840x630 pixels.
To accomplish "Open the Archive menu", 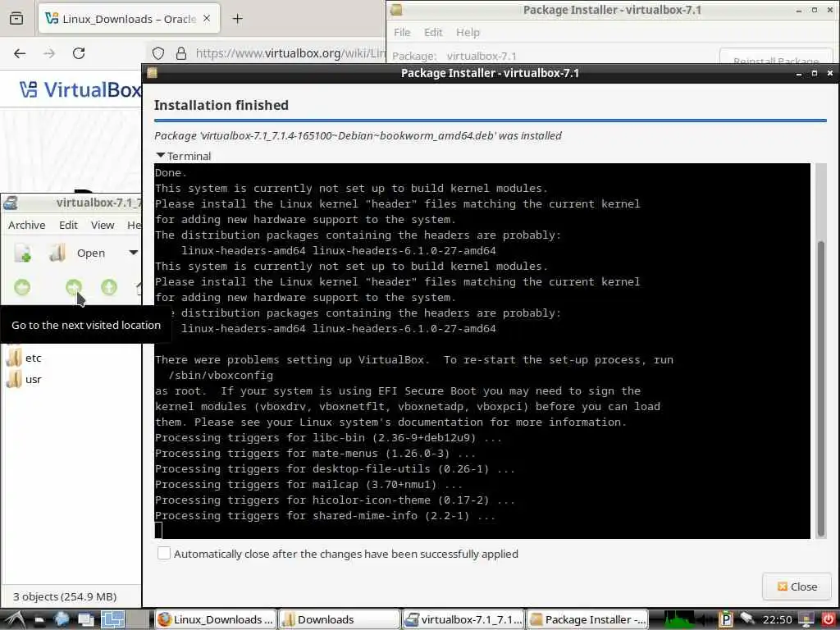I will tap(27, 225).
